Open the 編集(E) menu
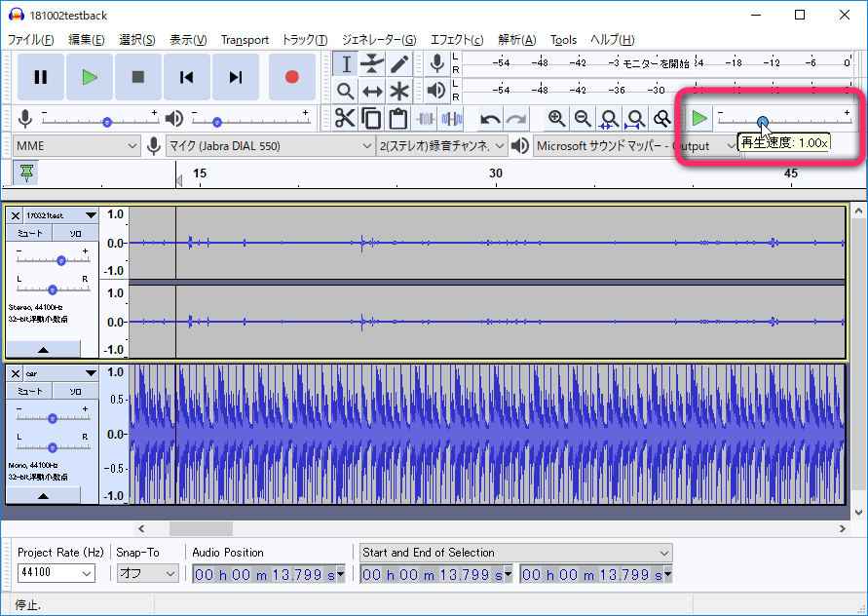The width and height of the screenshot is (868, 616). point(87,40)
